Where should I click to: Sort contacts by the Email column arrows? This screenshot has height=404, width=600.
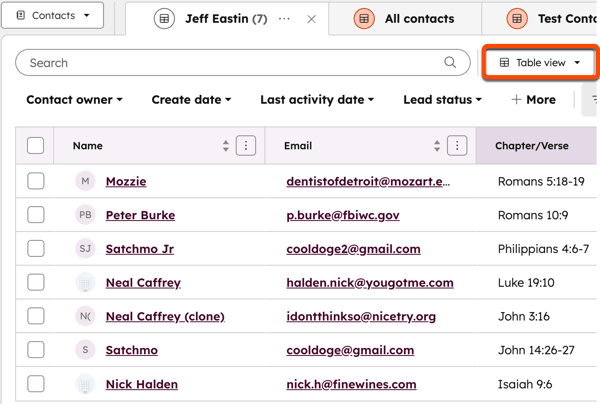click(437, 146)
